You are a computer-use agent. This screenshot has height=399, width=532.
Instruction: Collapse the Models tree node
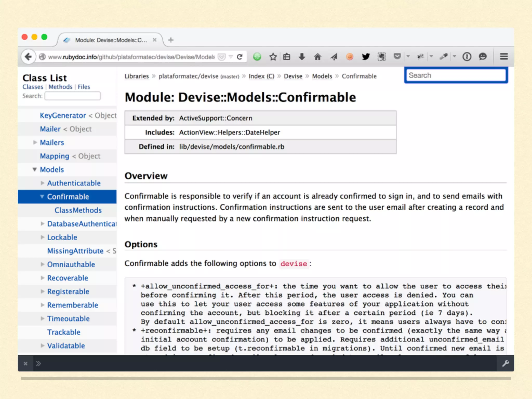click(x=35, y=170)
